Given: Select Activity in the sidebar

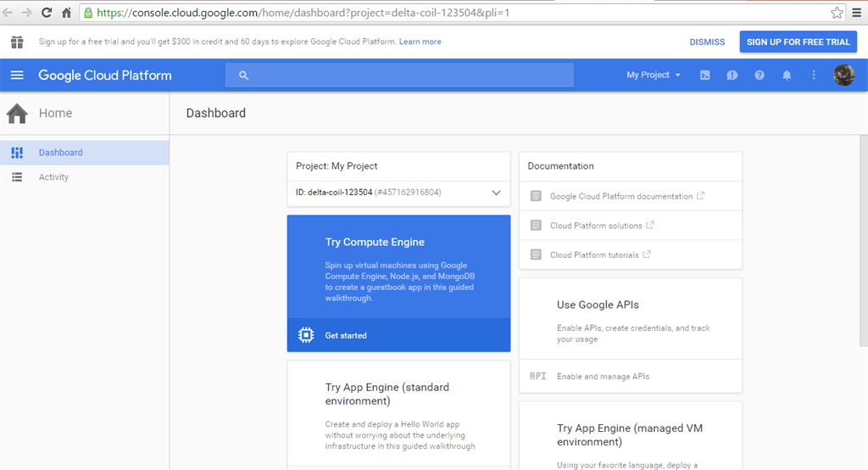Looking at the screenshot, I should (x=53, y=177).
